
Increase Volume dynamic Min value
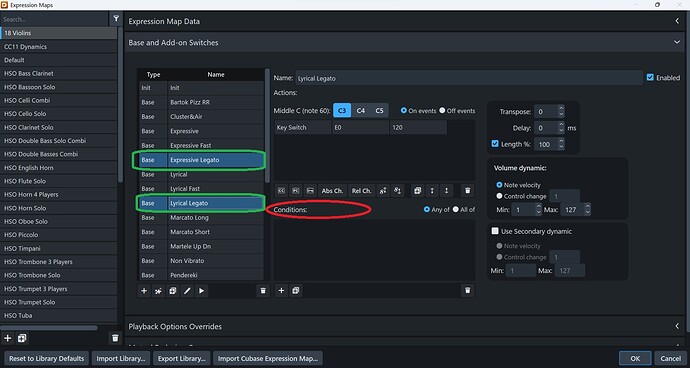539,207
